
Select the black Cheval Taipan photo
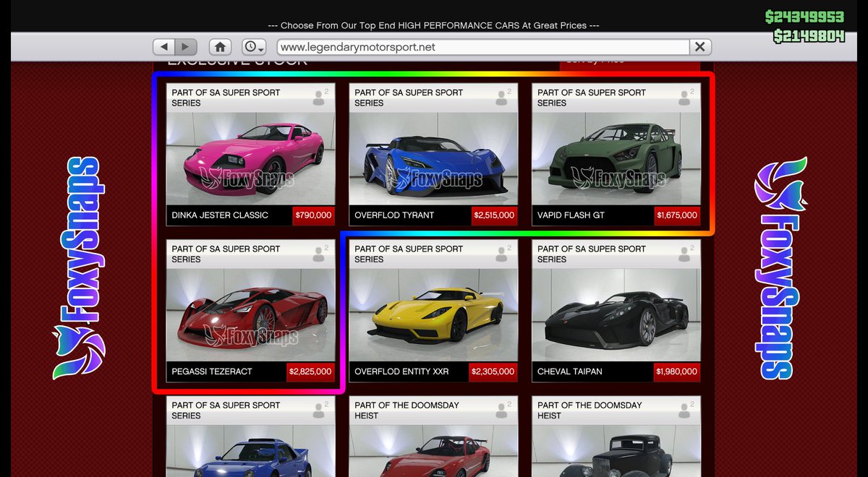616,314
